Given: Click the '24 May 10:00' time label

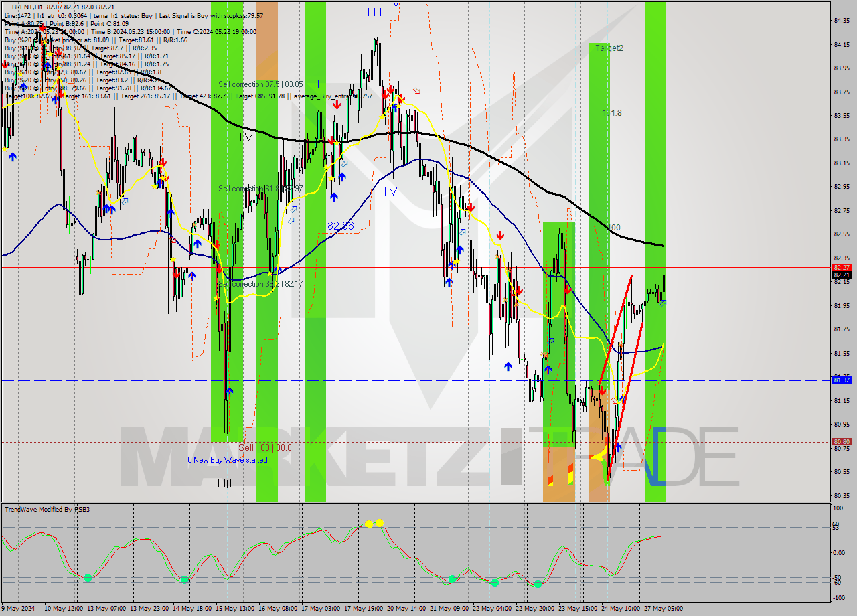Looking at the screenshot, I should pyautogui.click(x=621, y=609).
